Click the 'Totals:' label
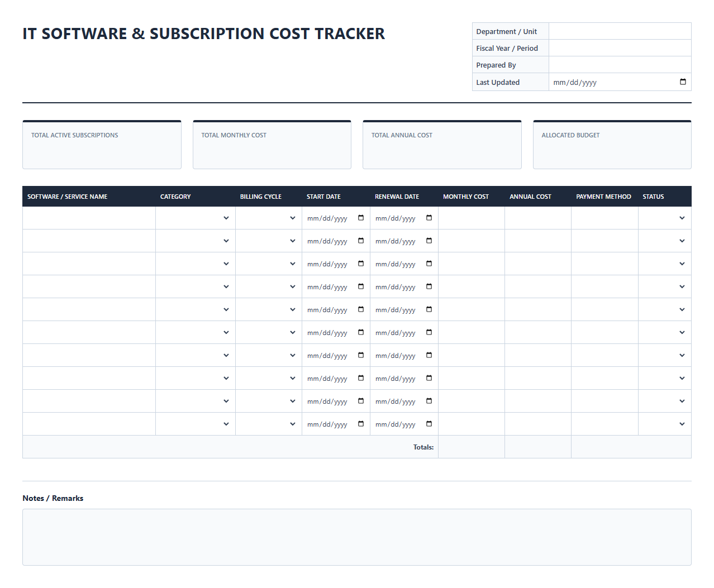 point(423,447)
